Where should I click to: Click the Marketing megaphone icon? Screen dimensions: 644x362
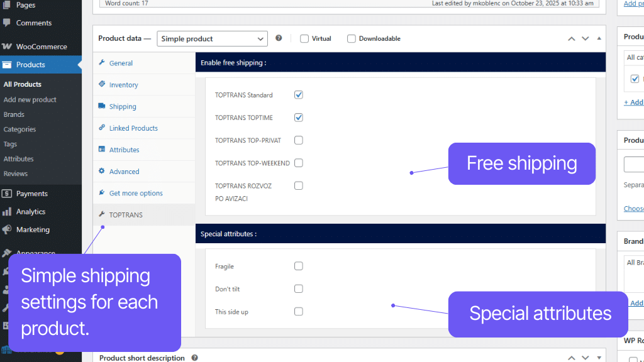6,229
